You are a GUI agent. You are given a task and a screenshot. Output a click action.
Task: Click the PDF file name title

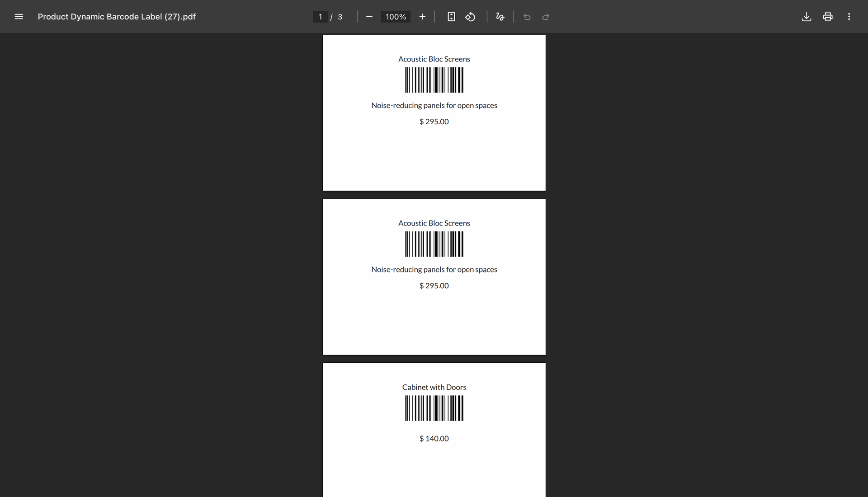point(117,17)
